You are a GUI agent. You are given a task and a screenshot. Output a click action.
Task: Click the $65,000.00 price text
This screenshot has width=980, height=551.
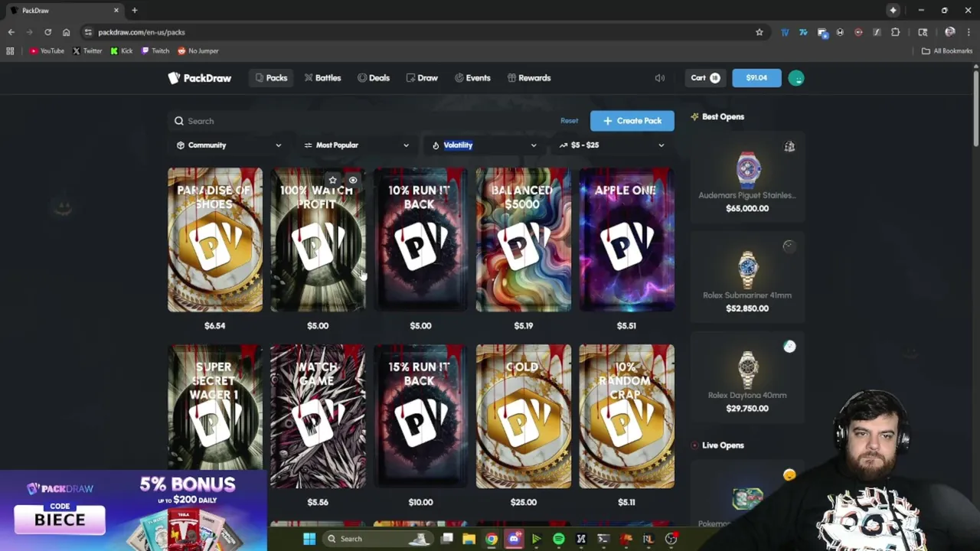tap(747, 208)
